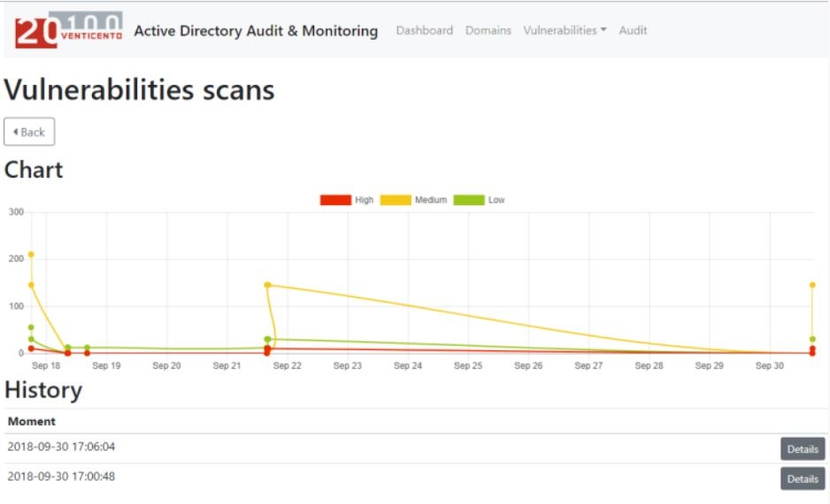Image resolution: width=830 pixels, height=504 pixels.
Task: Click the 300 y-axis label
Action: [17, 212]
